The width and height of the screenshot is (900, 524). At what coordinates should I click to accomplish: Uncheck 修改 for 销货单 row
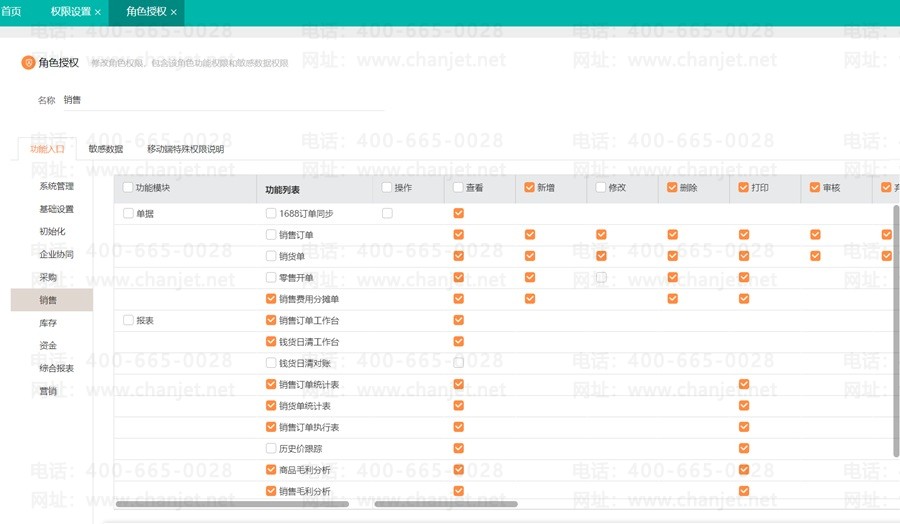coord(601,256)
